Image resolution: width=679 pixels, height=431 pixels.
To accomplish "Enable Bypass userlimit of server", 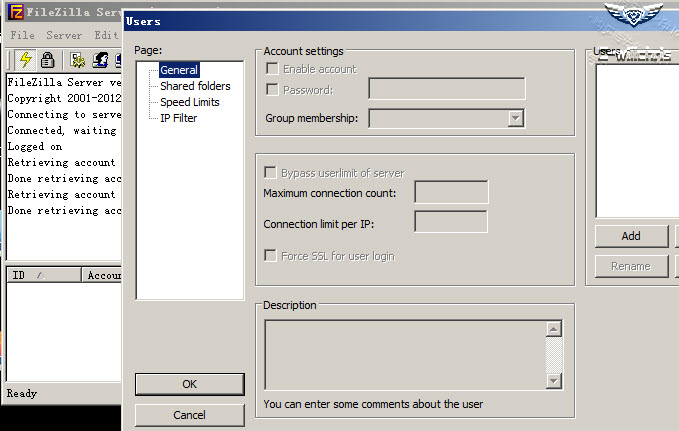I will pyautogui.click(x=270, y=172).
